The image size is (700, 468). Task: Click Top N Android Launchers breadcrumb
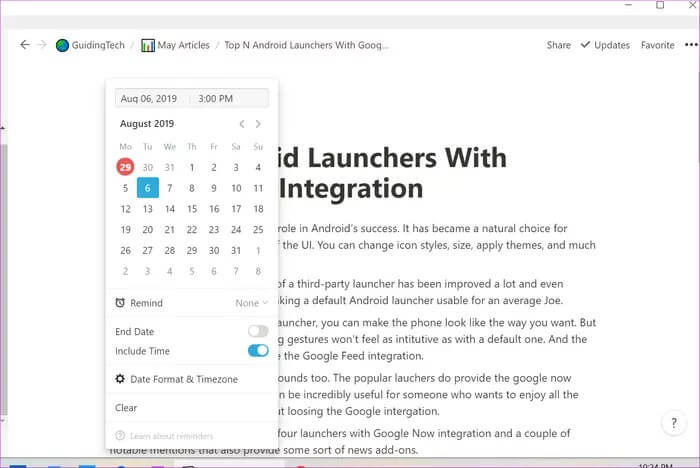pos(306,45)
